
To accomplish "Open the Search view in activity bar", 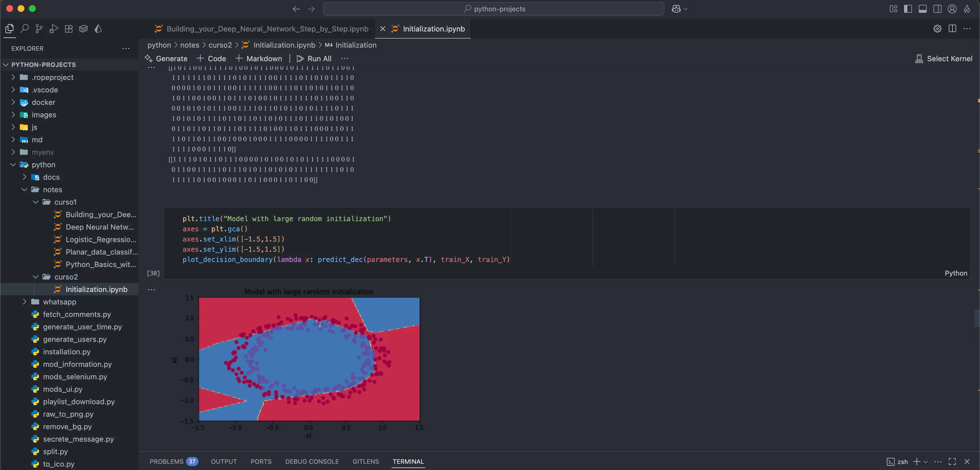I will [x=24, y=29].
